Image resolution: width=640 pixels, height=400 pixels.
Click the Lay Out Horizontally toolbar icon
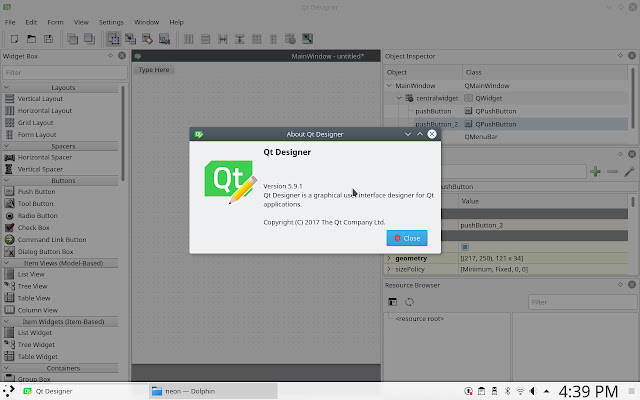click(189, 39)
